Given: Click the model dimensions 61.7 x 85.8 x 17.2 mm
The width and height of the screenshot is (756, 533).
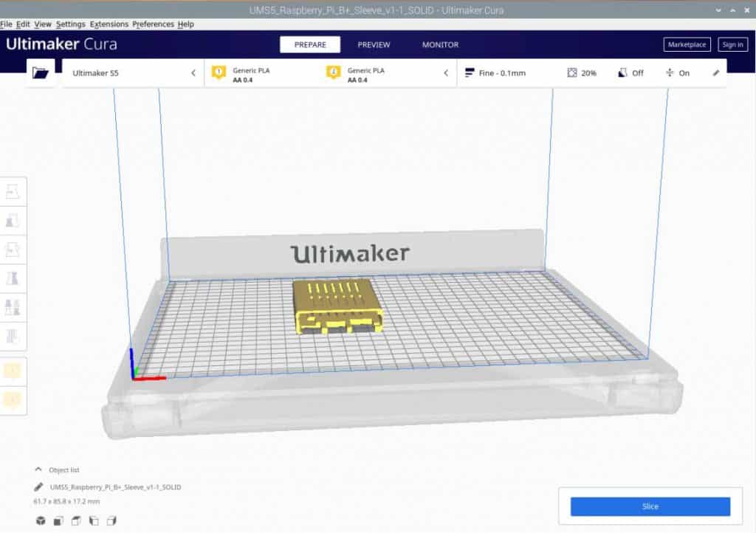Looking at the screenshot, I should point(66,501).
